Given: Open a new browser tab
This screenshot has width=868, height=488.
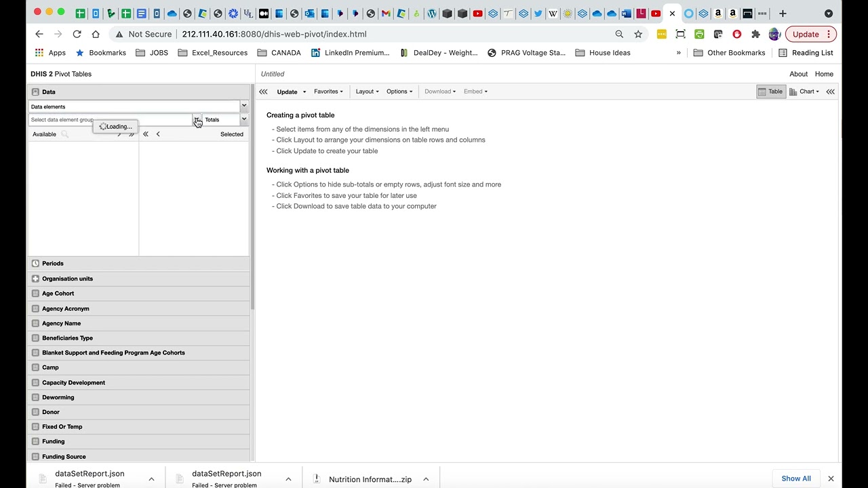Looking at the screenshot, I should (783, 14).
